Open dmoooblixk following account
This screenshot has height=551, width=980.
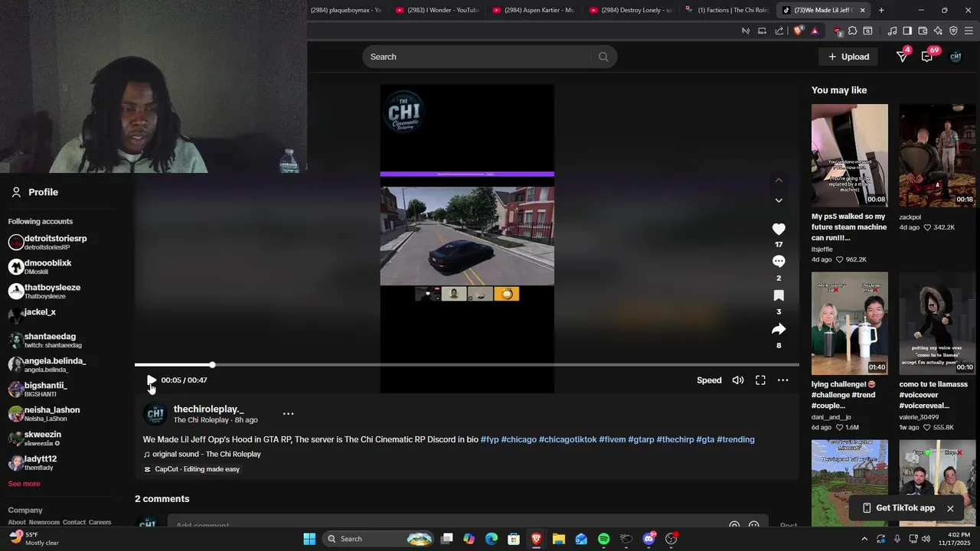tap(40, 267)
